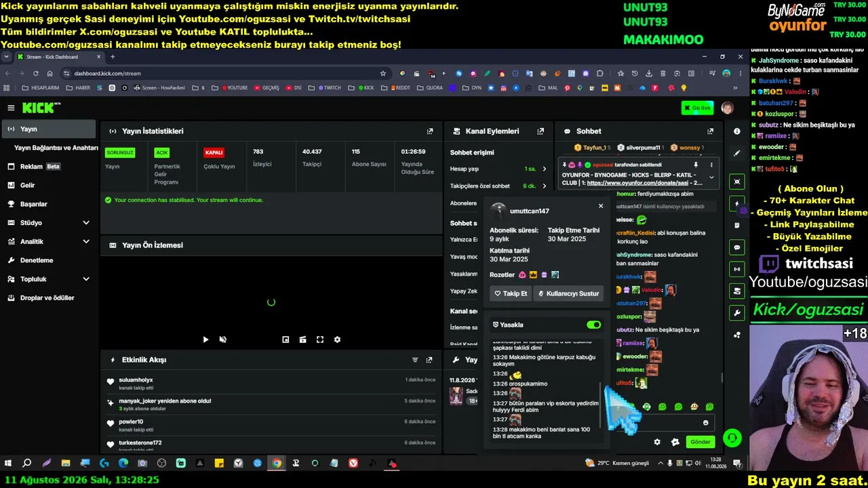Open Windows taskbar search
Viewport: 868px width, 488px height.
(27, 464)
